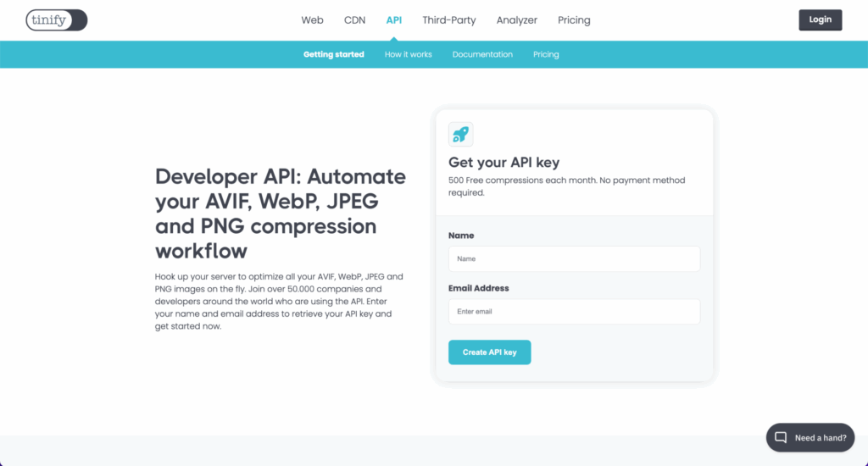
Task: Open the CDN menu item
Action: click(x=355, y=20)
